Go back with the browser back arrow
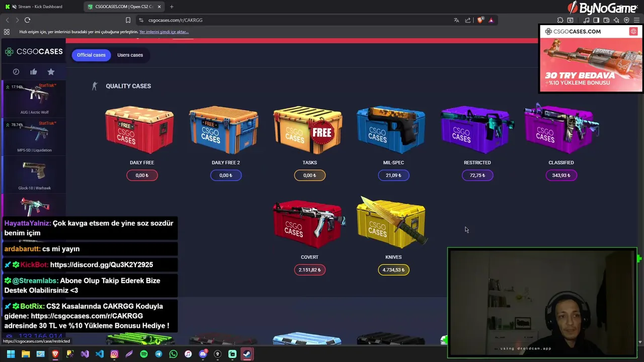The image size is (644, 362). pyautogui.click(x=7, y=20)
